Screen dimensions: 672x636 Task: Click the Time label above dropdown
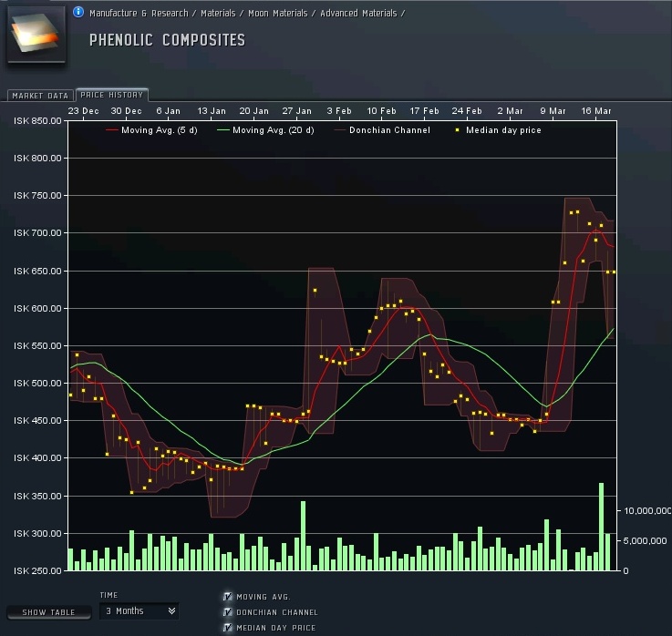(109, 595)
